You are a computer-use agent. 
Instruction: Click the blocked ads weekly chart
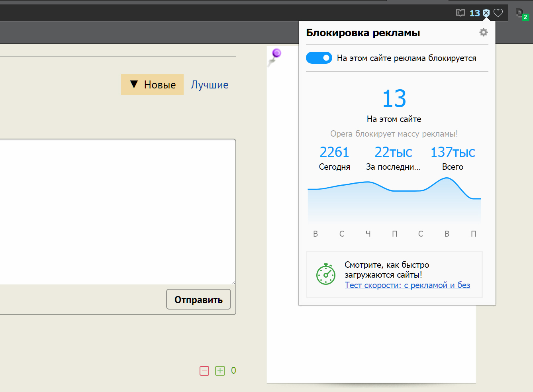pos(394,201)
